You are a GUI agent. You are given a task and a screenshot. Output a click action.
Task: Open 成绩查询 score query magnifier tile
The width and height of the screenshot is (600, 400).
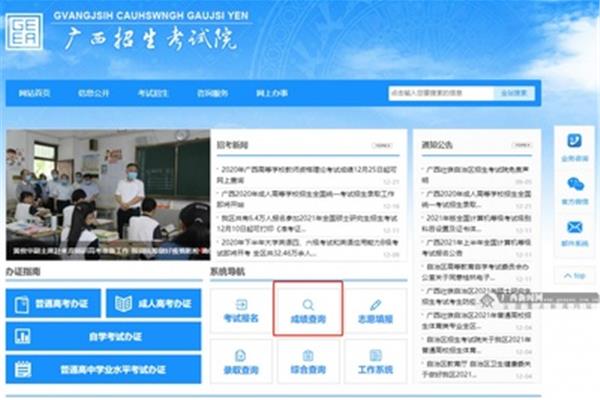pyautogui.click(x=308, y=311)
